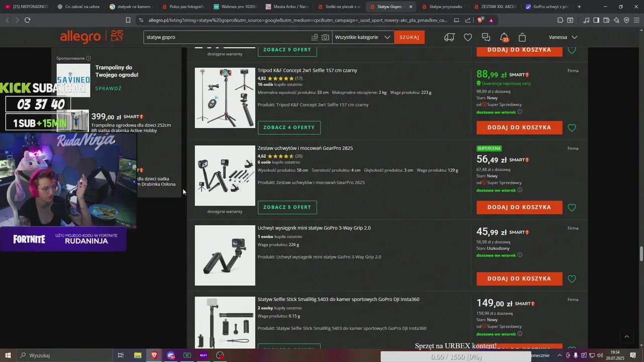Click ZOBACZ 5 OFERT for GearPro set
Image resolution: width=644 pixels, height=362 pixels.
[287, 207]
